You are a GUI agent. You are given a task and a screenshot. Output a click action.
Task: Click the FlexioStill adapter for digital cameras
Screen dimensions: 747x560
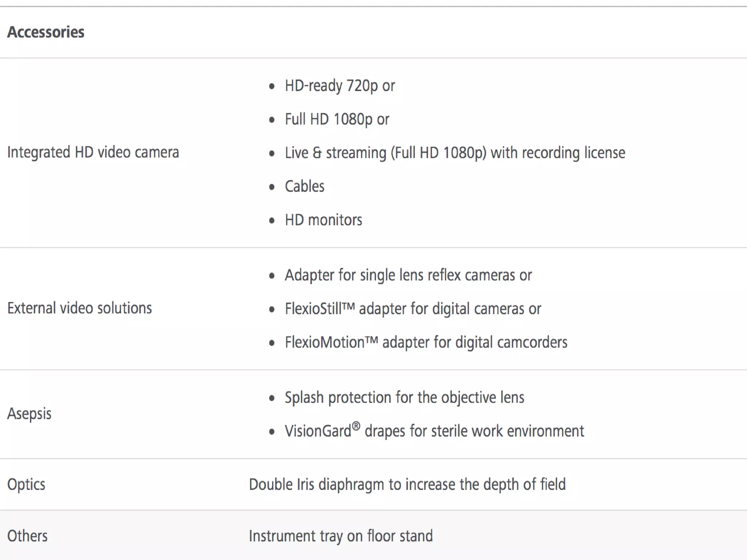click(x=413, y=309)
